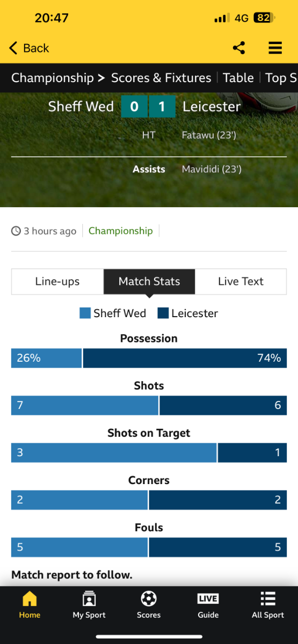Screen dimensions: 298x644
Task: Open Scores & Fixtures nav item
Action: point(161,78)
